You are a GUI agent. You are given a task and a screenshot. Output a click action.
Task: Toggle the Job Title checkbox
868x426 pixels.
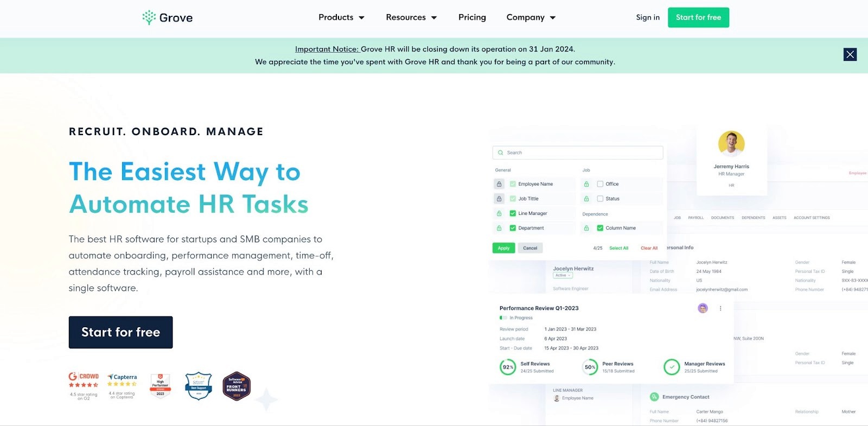click(513, 199)
